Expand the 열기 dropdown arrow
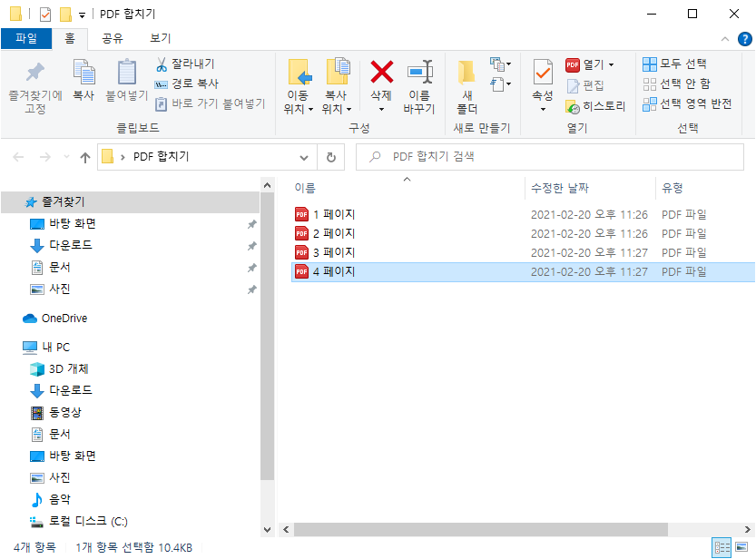 (x=611, y=64)
